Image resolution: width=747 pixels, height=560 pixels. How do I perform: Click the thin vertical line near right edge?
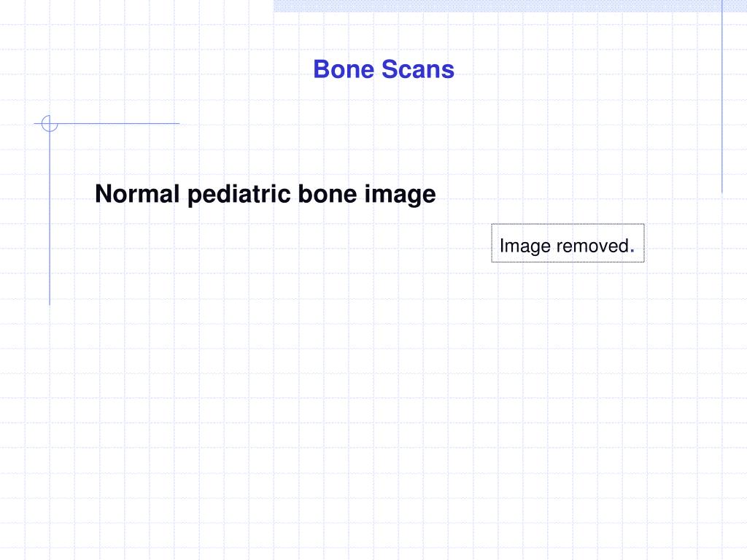point(721,96)
